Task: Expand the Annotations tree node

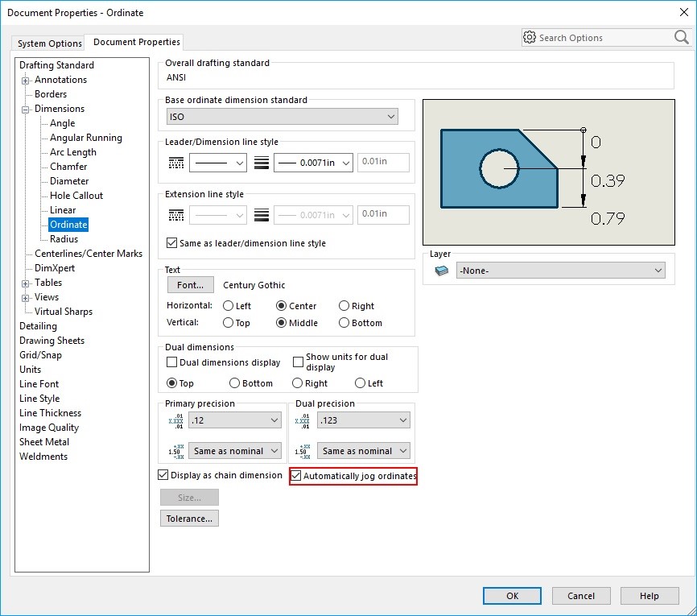Action: click(x=26, y=81)
